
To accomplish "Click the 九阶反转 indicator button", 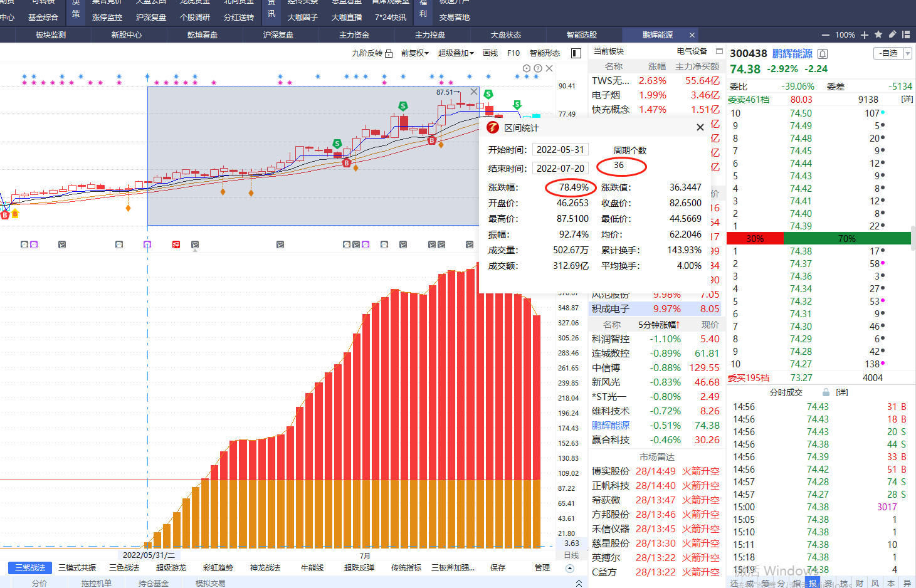I will 367,53.
